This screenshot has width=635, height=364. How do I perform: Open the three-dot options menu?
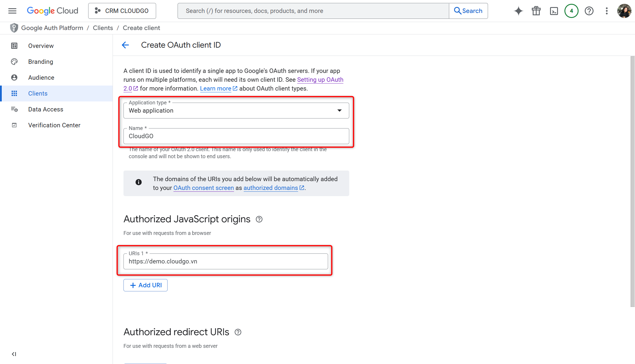[x=606, y=11]
